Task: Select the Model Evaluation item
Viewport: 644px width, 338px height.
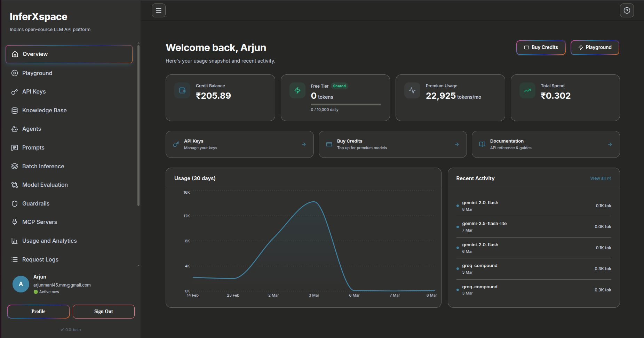Action: tap(45, 185)
